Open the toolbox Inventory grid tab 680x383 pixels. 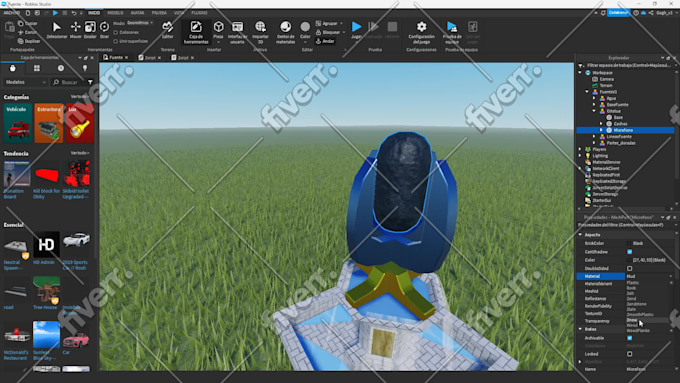click(x=36, y=68)
